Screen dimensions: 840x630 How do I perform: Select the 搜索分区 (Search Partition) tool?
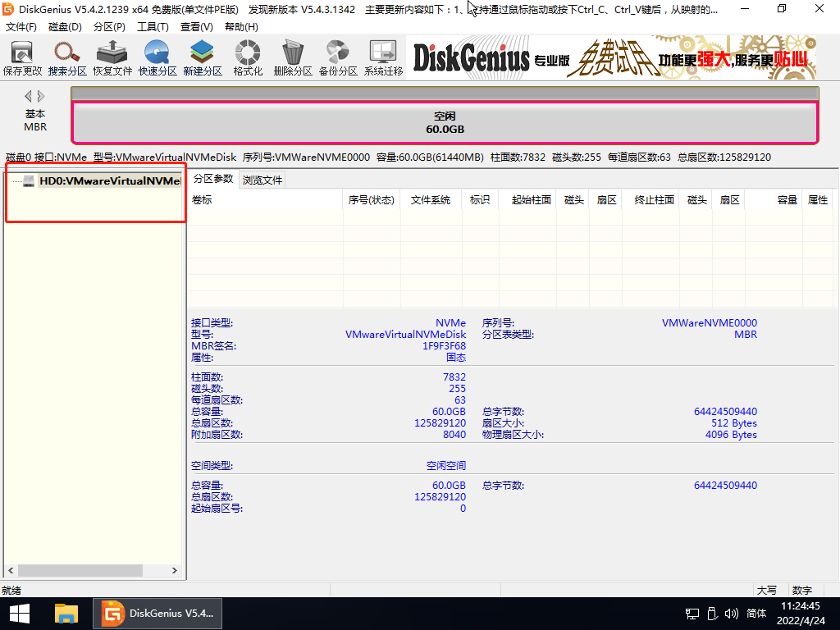point(67,58)
